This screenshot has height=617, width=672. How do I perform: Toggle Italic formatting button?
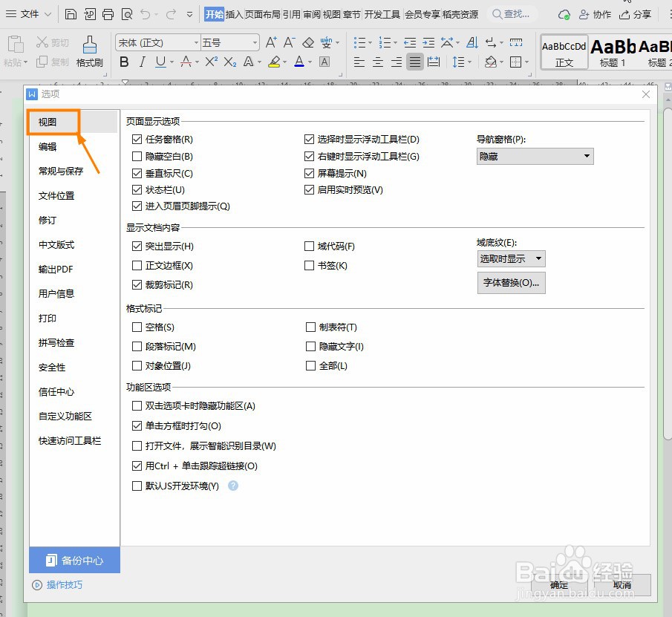(x=143, y=62)
